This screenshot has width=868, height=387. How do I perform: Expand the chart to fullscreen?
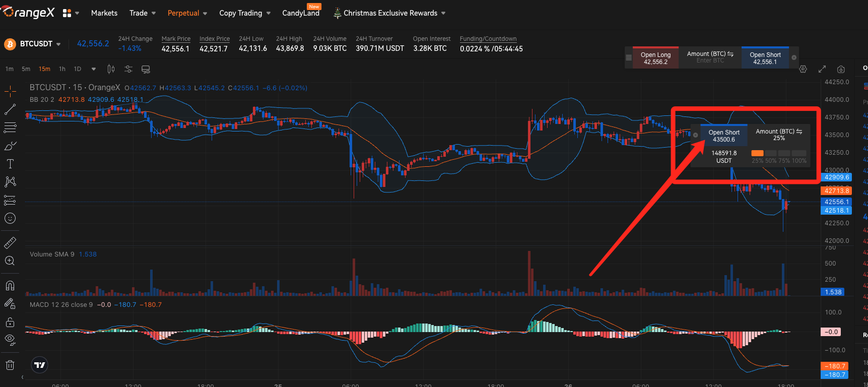822,69
